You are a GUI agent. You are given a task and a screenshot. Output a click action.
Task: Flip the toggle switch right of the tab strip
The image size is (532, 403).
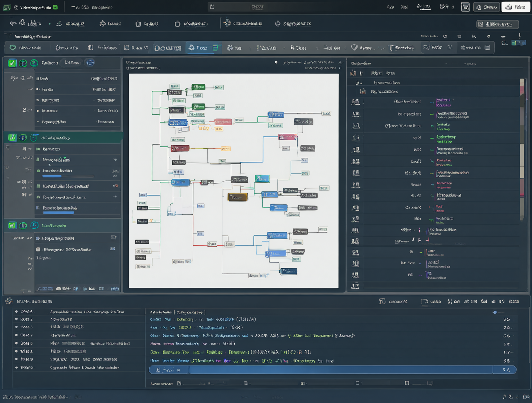(519, 43)
